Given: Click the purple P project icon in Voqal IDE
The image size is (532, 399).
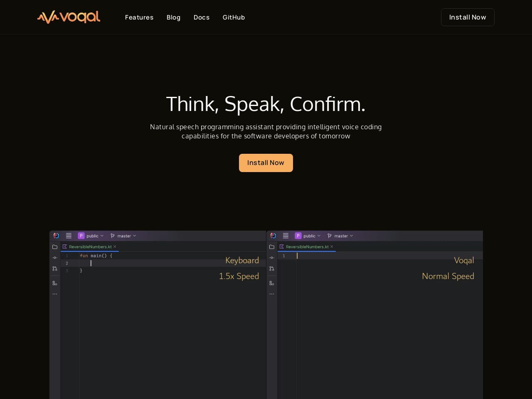Looking at the screenshot, I should [298, 236].
